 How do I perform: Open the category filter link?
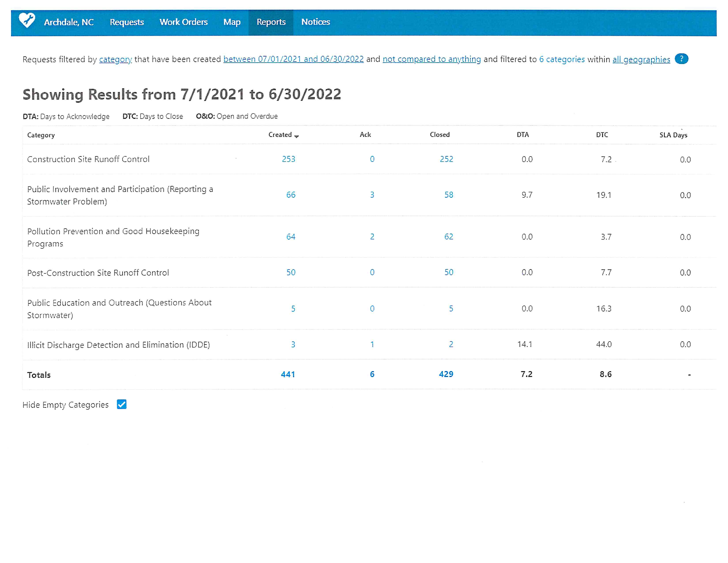point(115,59)
